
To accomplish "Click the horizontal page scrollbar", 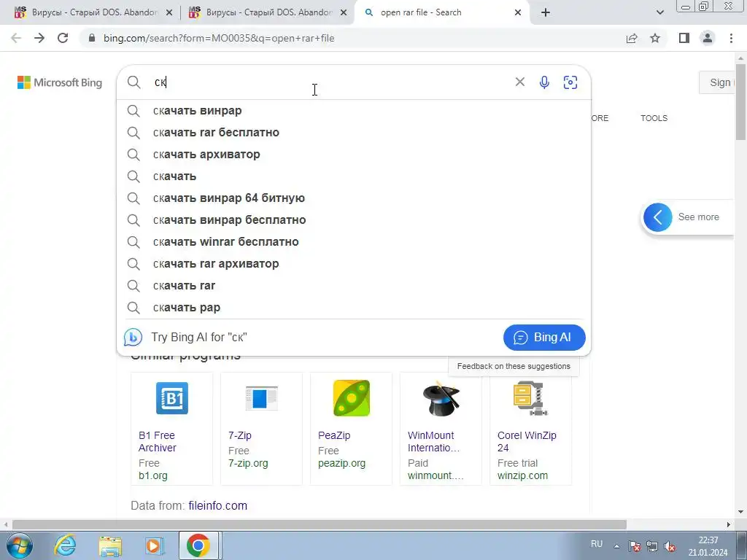I will [x=320, y=524].
